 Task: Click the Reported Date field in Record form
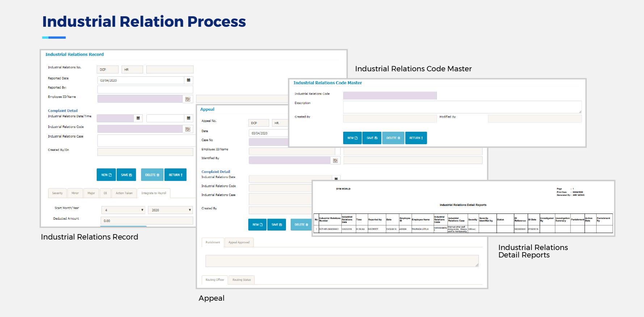pyautogui.click(x=141, y=80)
